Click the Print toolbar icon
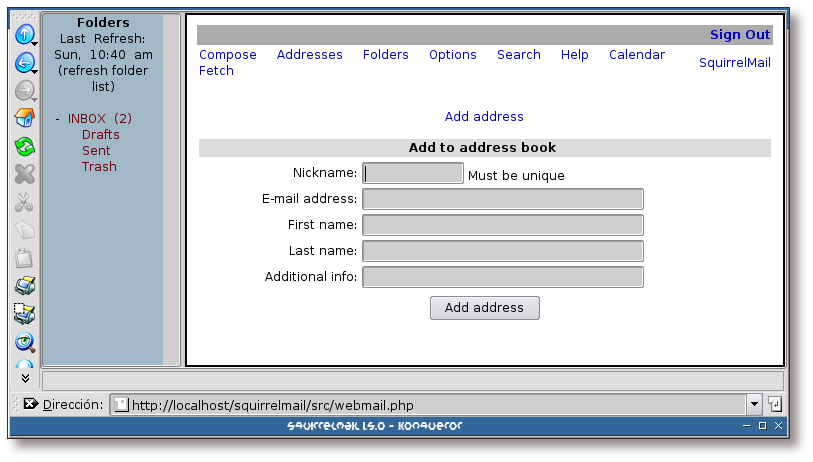 pos(24,286)
